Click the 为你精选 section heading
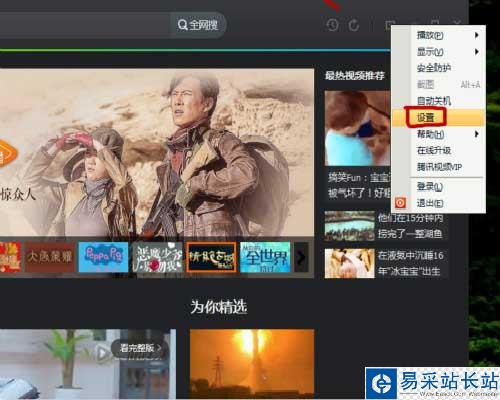This screenshot has width=500, height=400. [x=219, y=307]
